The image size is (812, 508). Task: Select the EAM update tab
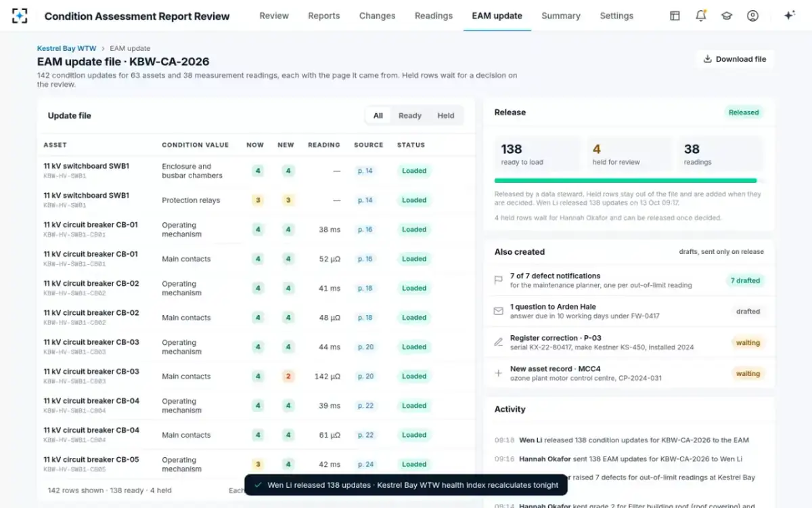pyautogui.click(x=497, y=16)
